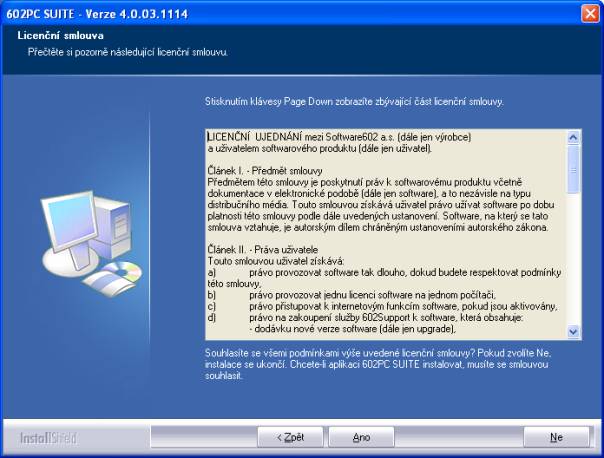
Task: Click the license scrollbar down arrow
Action: tap(573, 331)
